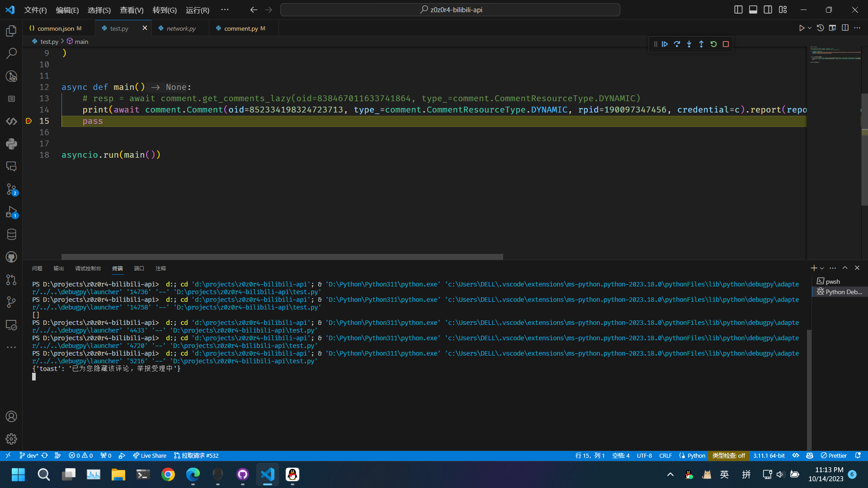This screenshot has height=488, width=868.
Task: Toggle the primary side bar layout
Action: pyautogui.click(x=738, y=9)
